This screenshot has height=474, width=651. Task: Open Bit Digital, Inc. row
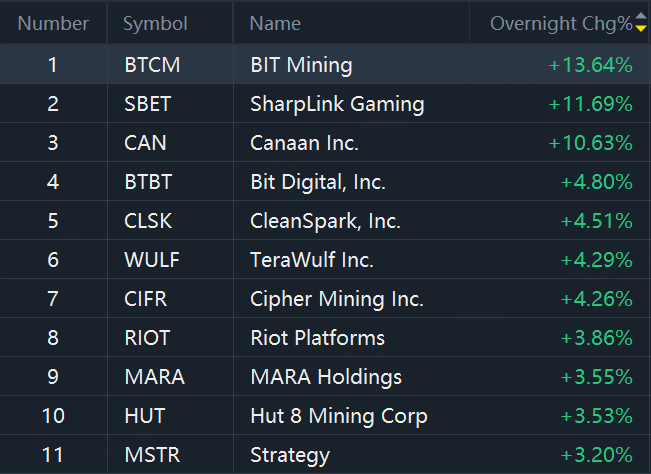tap(326, 182)
